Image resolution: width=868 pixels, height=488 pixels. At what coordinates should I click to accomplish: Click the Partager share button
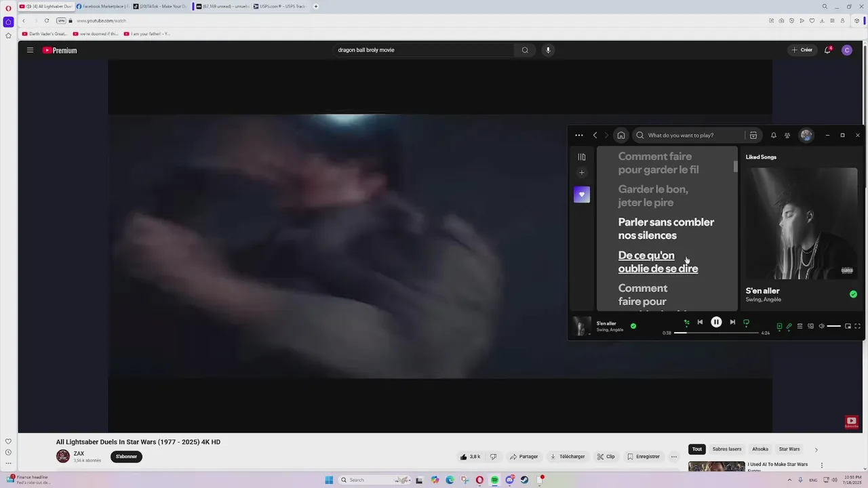[524, 457]
